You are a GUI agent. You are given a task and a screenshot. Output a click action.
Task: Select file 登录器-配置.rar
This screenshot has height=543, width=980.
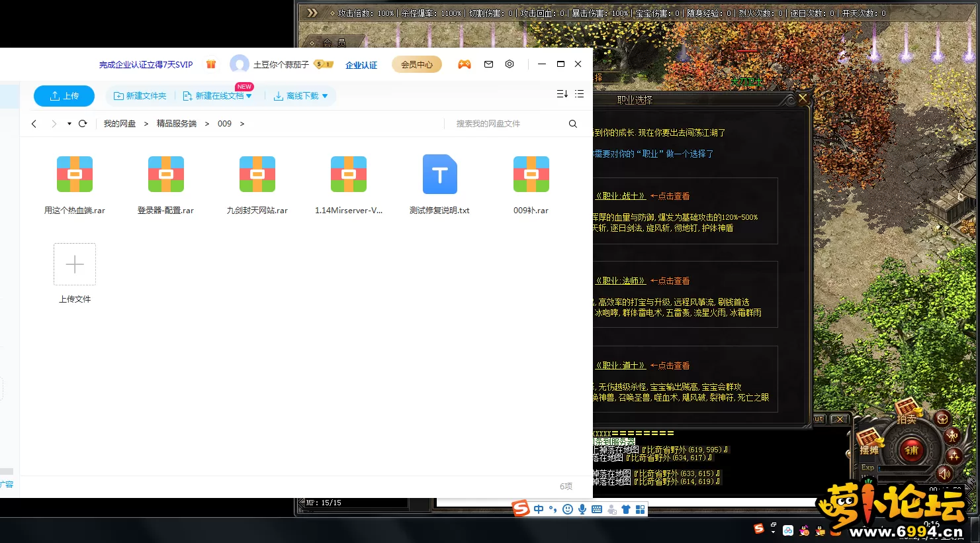coord(166,184)
